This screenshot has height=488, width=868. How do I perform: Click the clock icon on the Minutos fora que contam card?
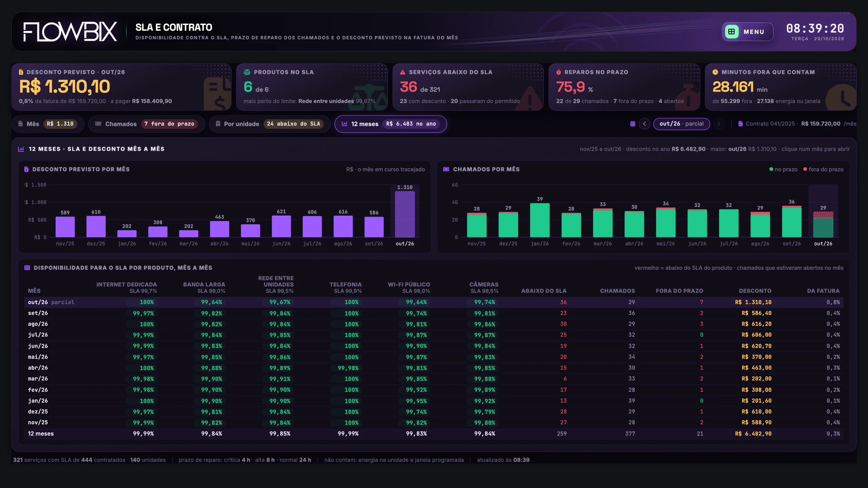pos(715,72)
